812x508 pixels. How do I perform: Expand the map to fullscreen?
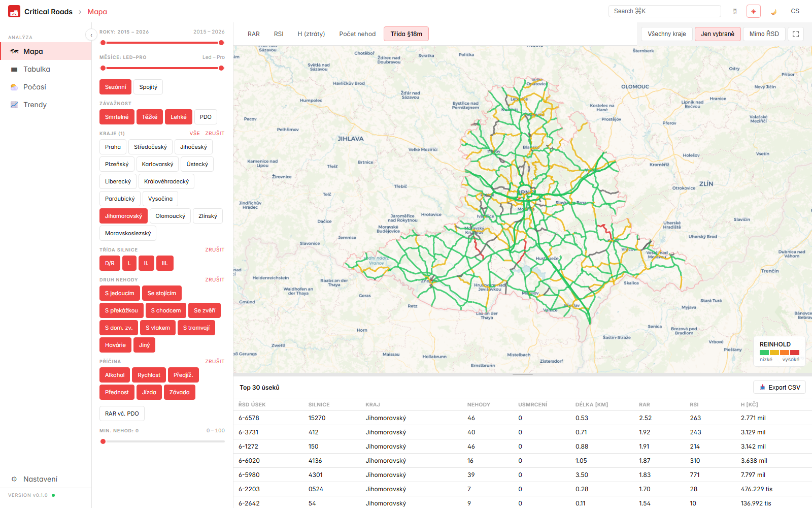pos(796,34)
